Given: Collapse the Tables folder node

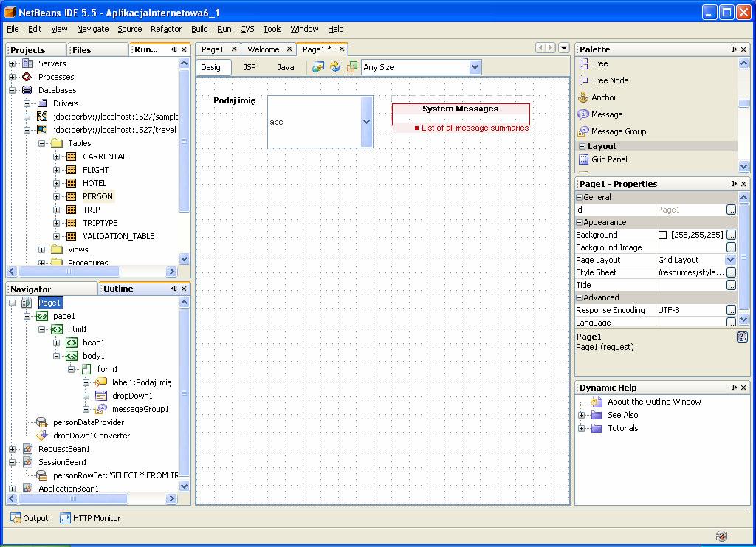Looking at the screenshot, I should [41, 143].
